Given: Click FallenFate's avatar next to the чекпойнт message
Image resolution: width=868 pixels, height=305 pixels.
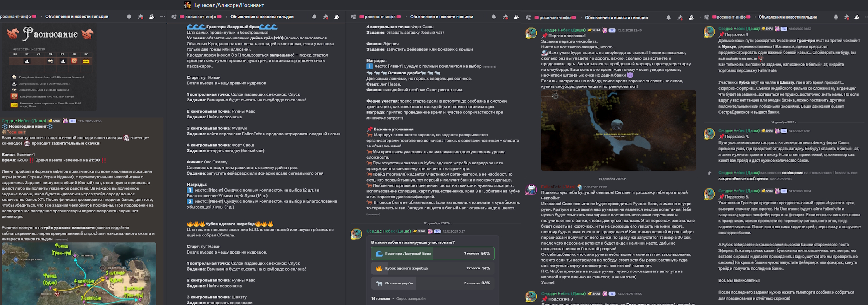Looking at the screenshot, I should click(x=531, y=190).
